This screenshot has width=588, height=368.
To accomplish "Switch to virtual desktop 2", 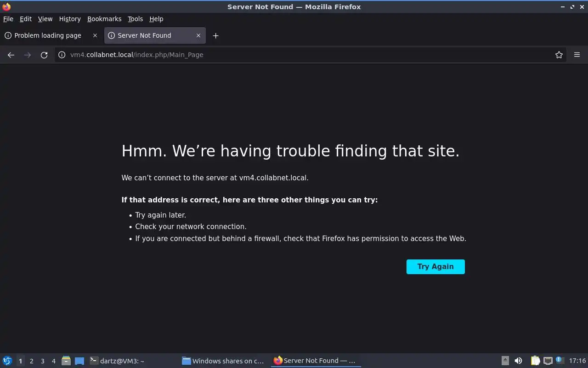I will coord(31,361).
